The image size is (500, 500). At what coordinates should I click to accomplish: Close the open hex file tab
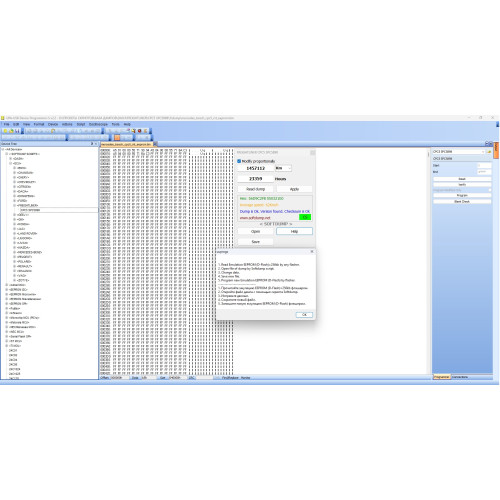point(155,144)
